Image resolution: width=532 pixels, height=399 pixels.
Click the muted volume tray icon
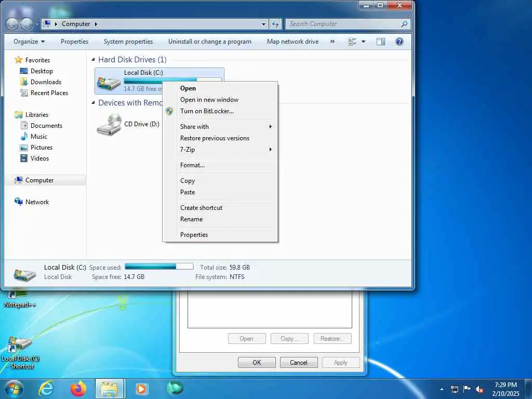click(x=480, y=389)
